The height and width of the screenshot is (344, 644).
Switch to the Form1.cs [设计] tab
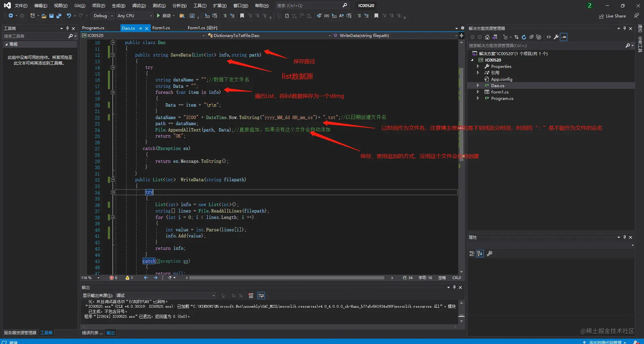click(x=202, y=28)
